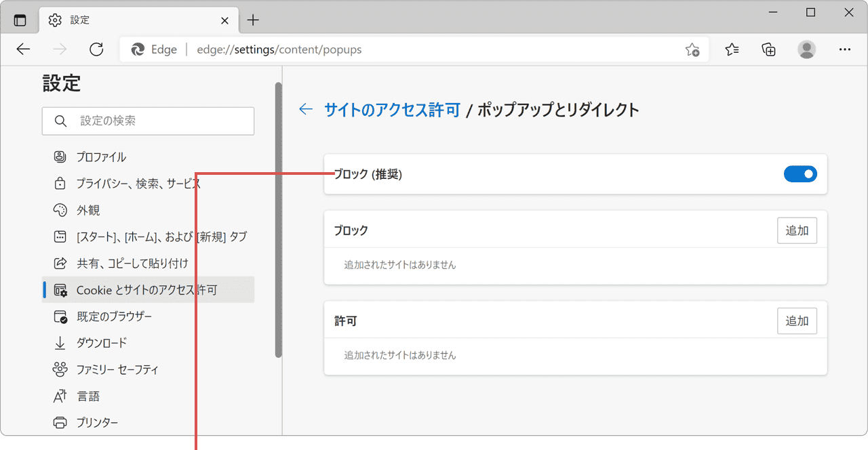Viewport: 868px width, 450px height.
Task: Click the settings gear icon on the tab
Action: tap(56, 20)
